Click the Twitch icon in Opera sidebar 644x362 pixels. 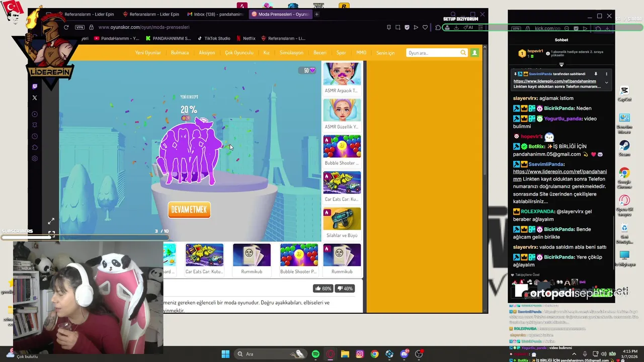click(x=35, y=87)
